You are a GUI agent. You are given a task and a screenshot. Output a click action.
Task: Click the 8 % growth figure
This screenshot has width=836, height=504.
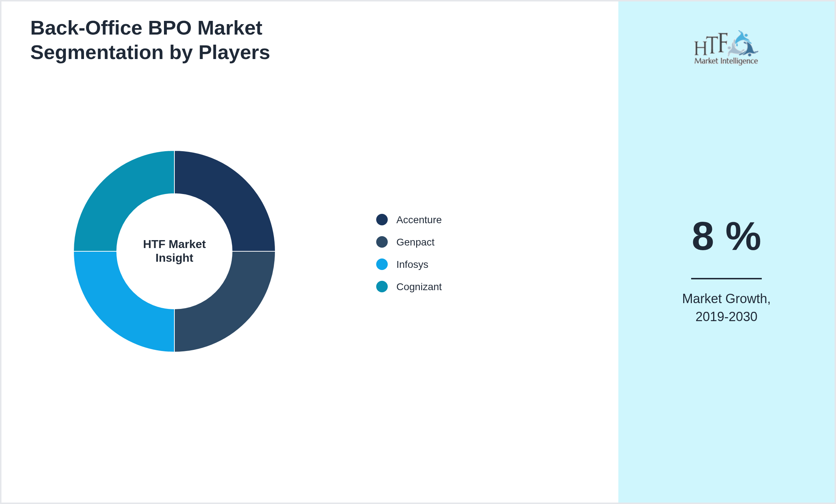[726, 236]
